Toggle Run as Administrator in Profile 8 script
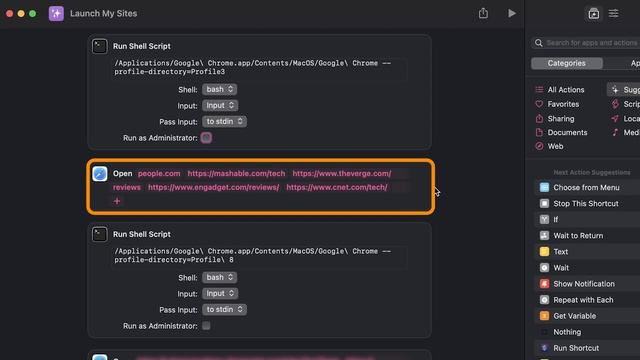Viewport: 640px width, 360px height. click(206, 326)
